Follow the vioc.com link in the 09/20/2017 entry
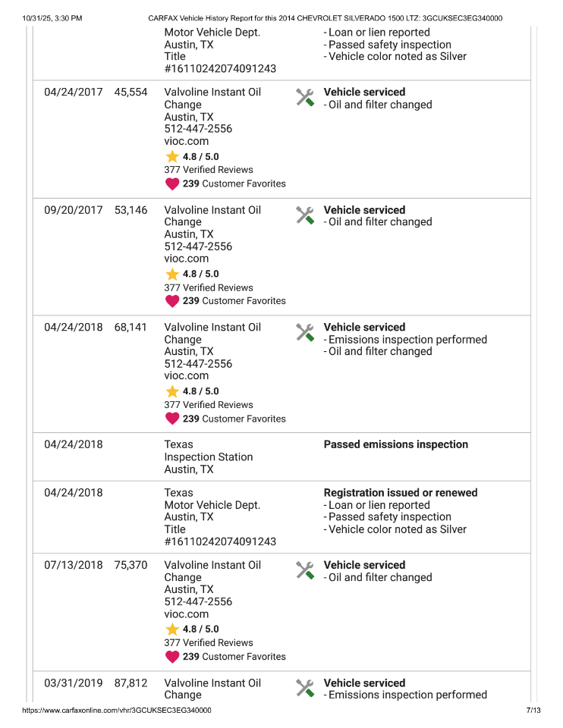 click(x=186, y=259)
